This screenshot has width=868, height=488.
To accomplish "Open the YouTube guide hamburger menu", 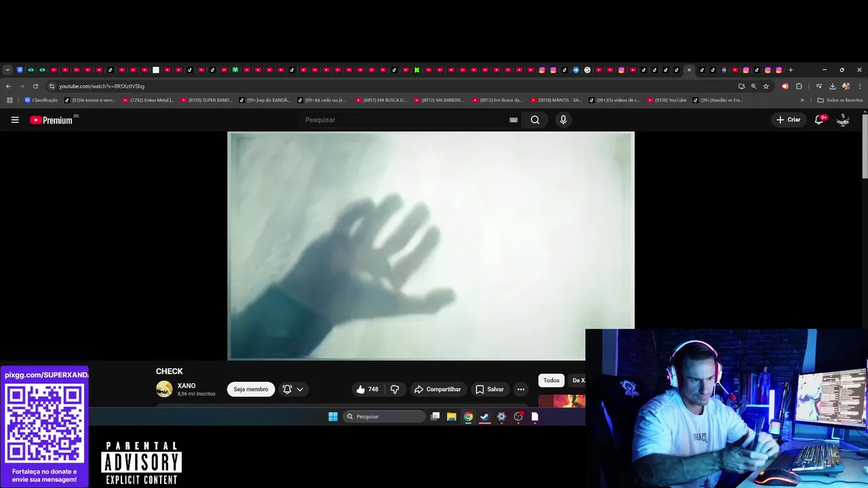I will (x=15, y=120).
